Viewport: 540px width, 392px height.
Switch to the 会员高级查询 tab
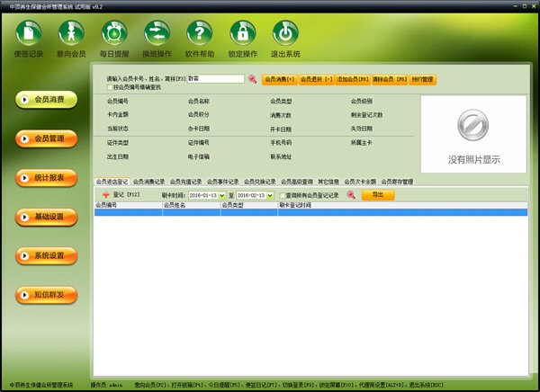tap(297, 182)
